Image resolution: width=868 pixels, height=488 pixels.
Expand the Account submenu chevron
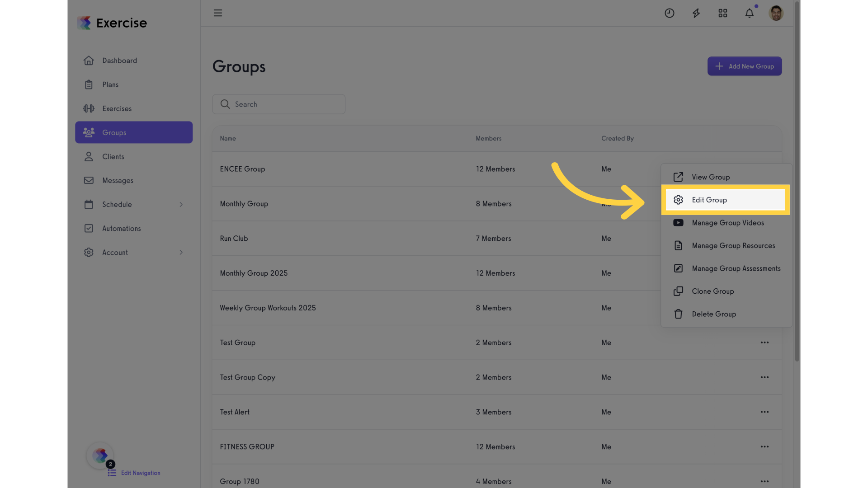(181, 252)
